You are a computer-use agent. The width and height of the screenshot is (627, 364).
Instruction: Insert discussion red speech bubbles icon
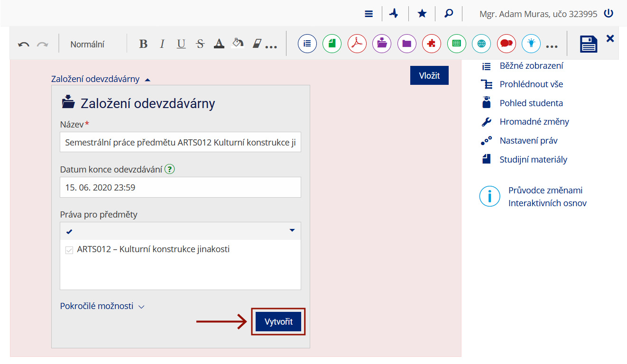pyautogui.click(x=507, y=44)
